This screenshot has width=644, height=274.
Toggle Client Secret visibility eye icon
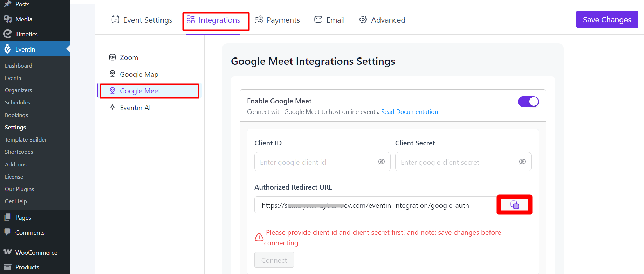522,162
